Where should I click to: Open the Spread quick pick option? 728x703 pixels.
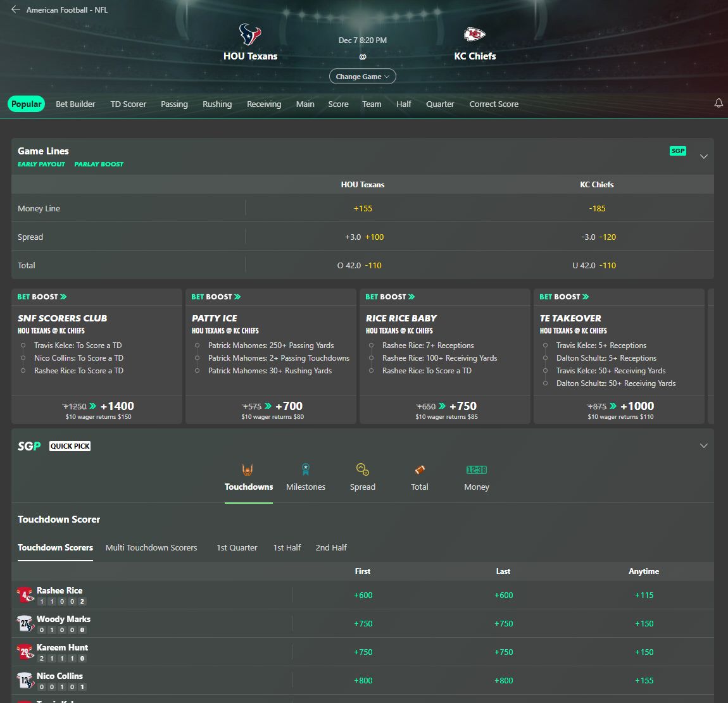363,475
